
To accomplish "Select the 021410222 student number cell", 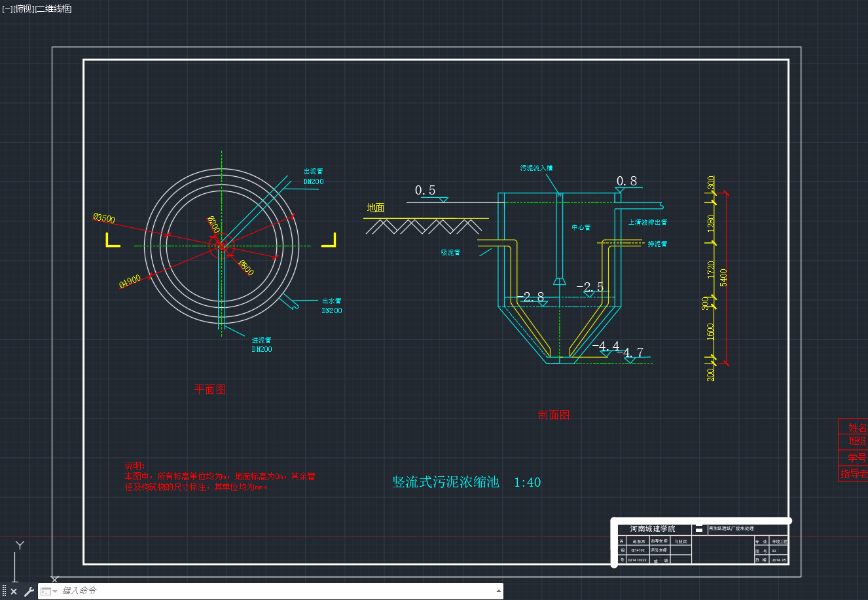I will pos(638,560).
